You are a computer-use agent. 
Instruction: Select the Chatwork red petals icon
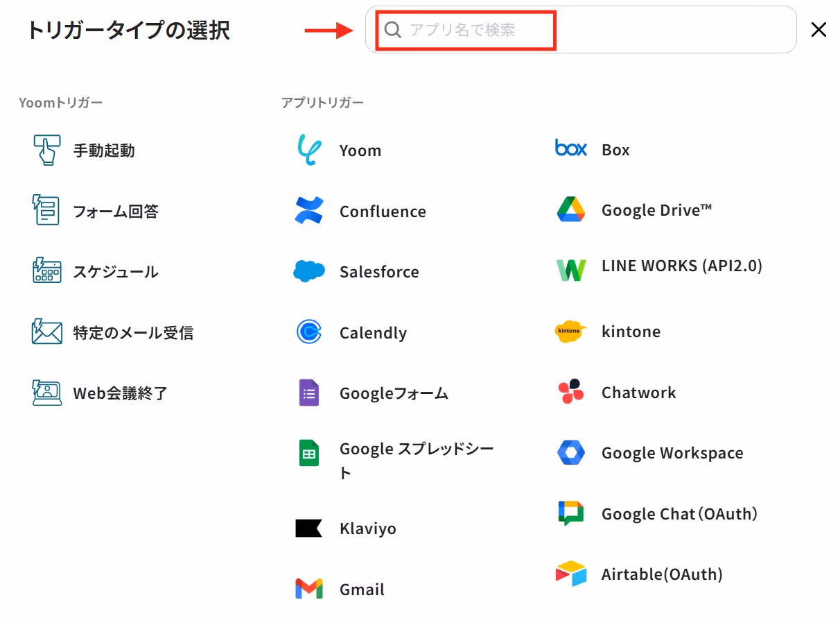571,392
